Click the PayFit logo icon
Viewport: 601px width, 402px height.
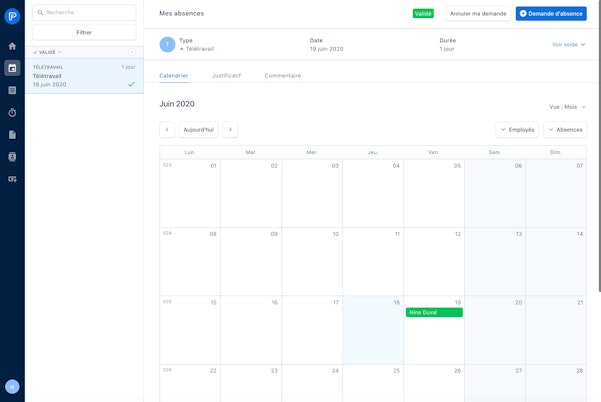[x=12, y=16]
